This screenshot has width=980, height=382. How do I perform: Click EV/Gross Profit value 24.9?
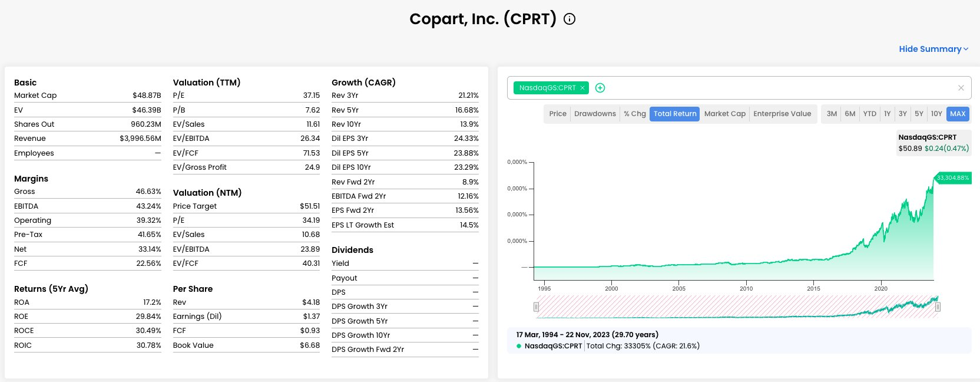(312, 167)
